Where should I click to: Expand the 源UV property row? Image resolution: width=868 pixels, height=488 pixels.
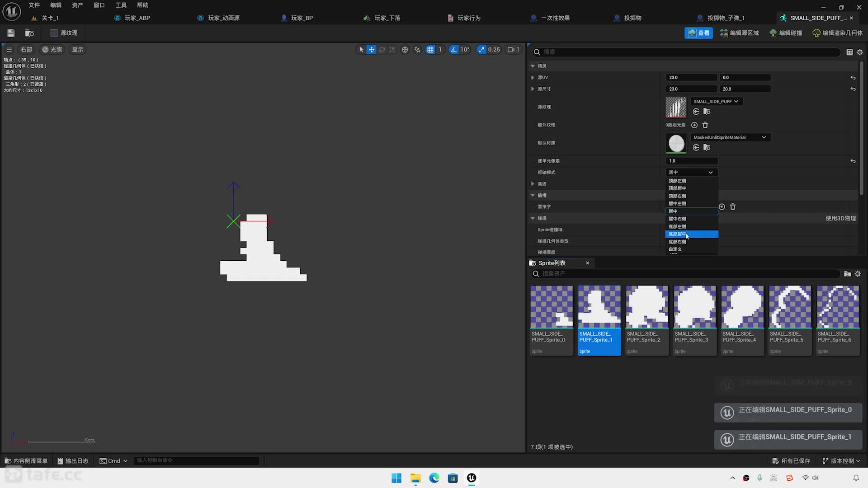533,78
